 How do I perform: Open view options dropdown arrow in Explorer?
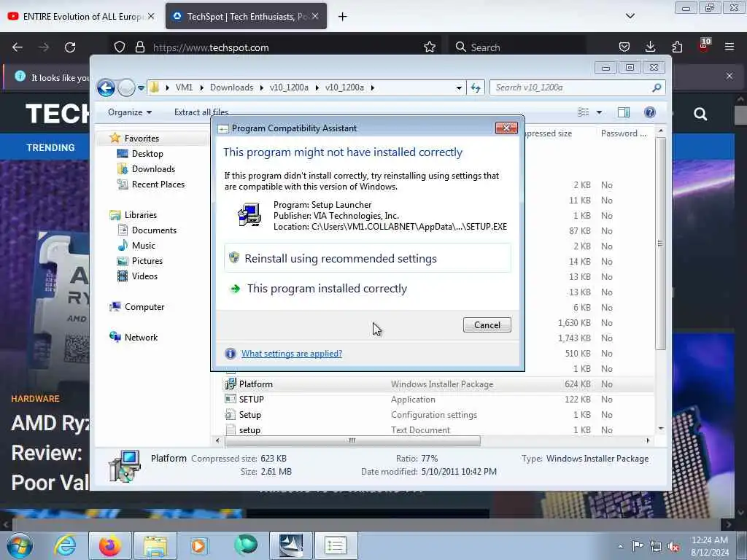600,112
